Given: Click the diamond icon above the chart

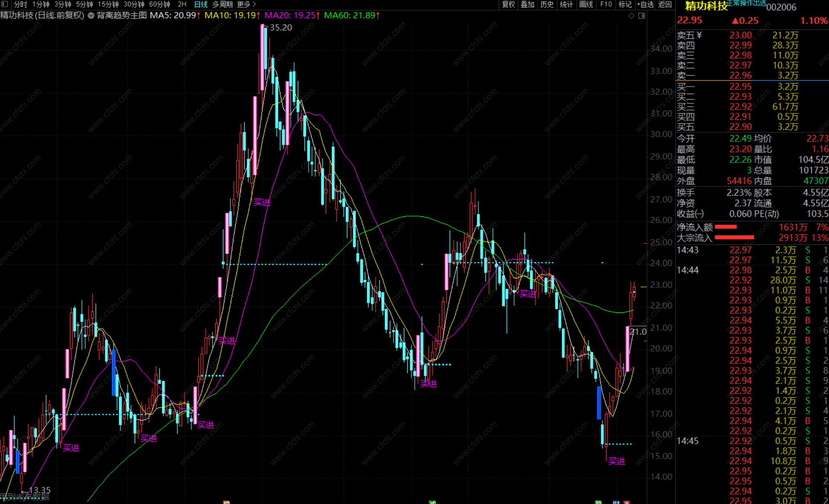Looking at the screenshot, I should (x=631, y=16).
